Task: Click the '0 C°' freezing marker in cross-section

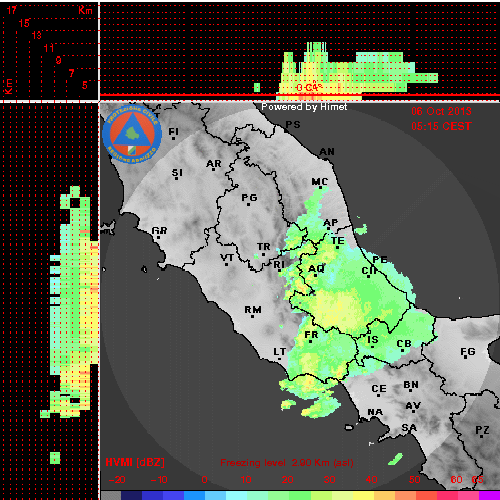Action: (x=310, y=88)
